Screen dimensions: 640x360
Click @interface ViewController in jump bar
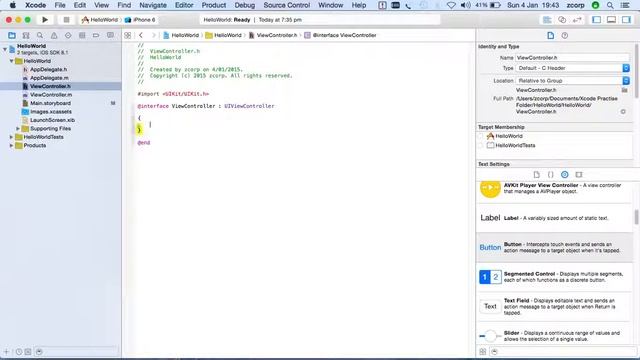[340, 36]
